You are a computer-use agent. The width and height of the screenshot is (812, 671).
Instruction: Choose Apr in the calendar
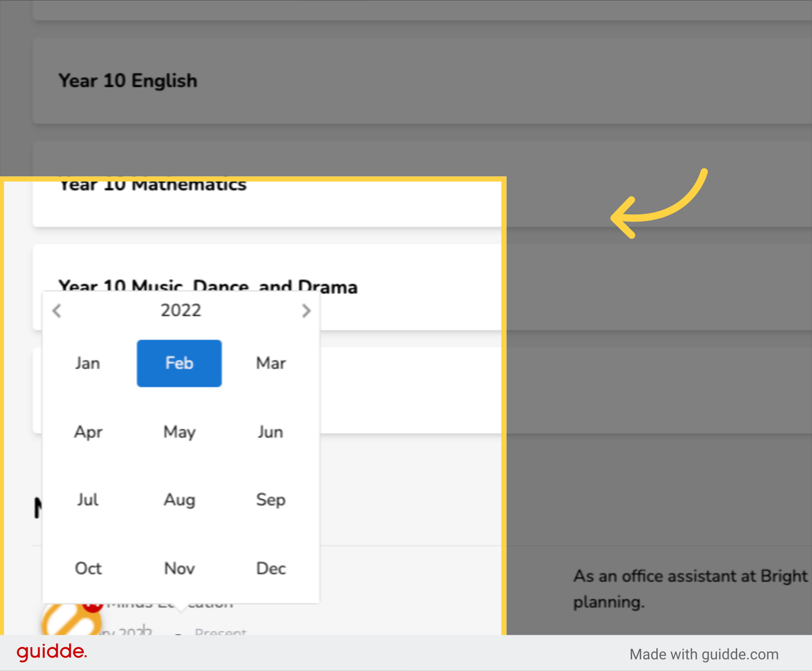tap(88, 432)
